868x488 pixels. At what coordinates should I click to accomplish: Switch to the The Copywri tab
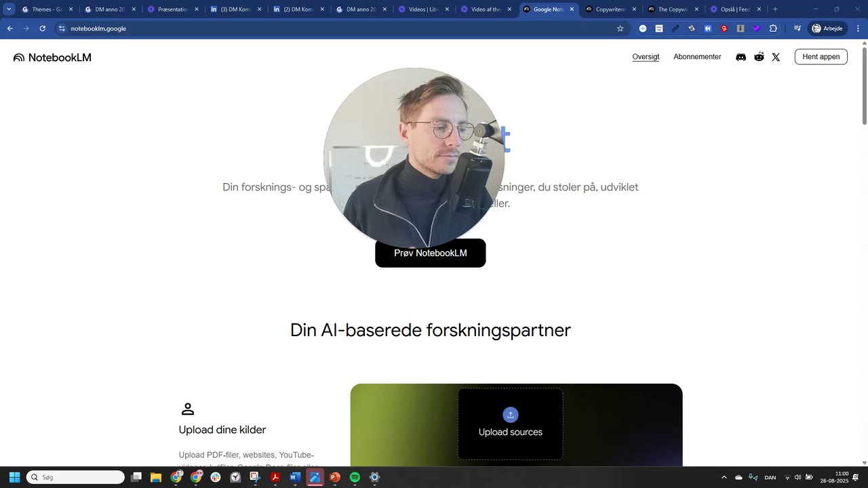coord(675,9)
